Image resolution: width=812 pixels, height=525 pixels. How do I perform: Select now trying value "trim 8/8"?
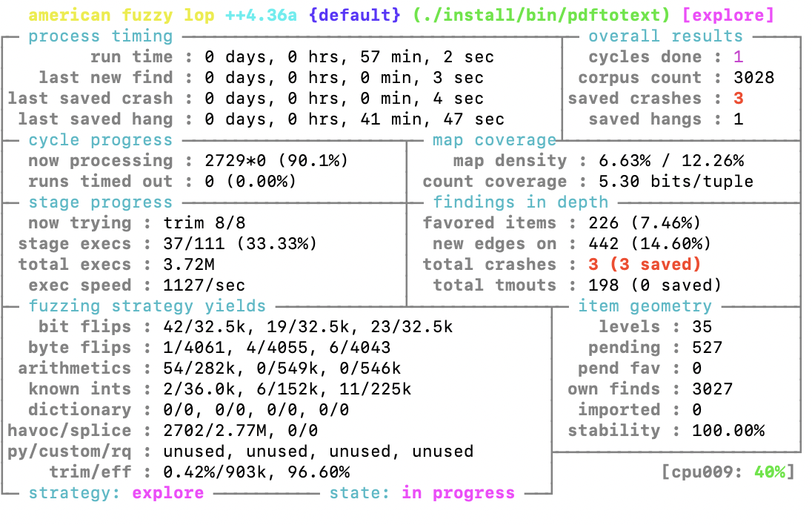pyautogui.click(x=204, y=223)
